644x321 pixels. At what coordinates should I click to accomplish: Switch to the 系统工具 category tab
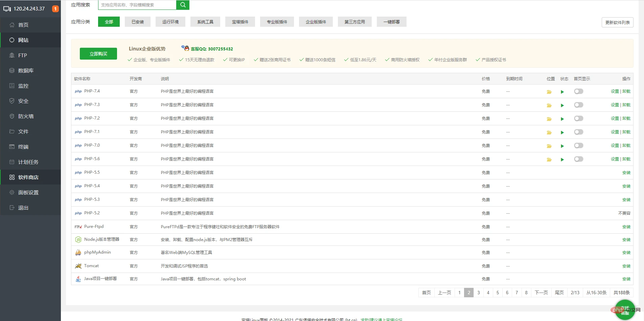(205, 22)
